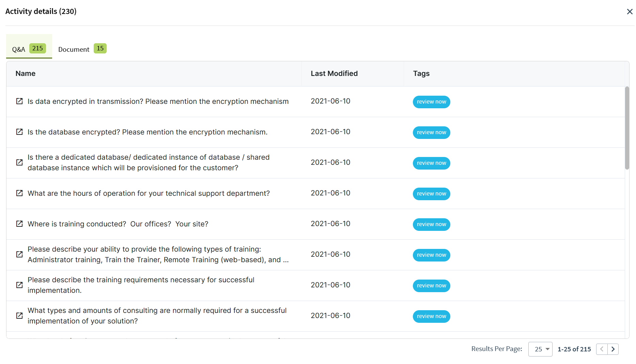Click review now tag for dedicated database row
The height and width of the screenshot is (364, 636).
[x=431, y=163]
